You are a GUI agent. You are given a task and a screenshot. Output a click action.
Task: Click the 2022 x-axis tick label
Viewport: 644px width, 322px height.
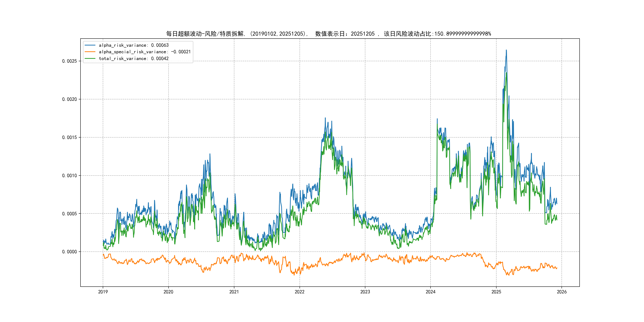(x=300, y=292)
